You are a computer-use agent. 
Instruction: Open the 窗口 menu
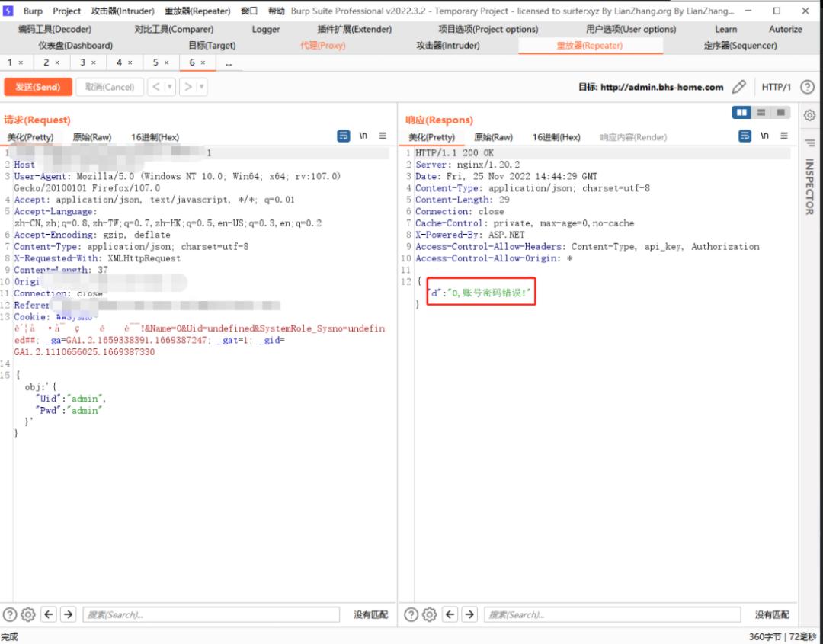coord(249,11)
